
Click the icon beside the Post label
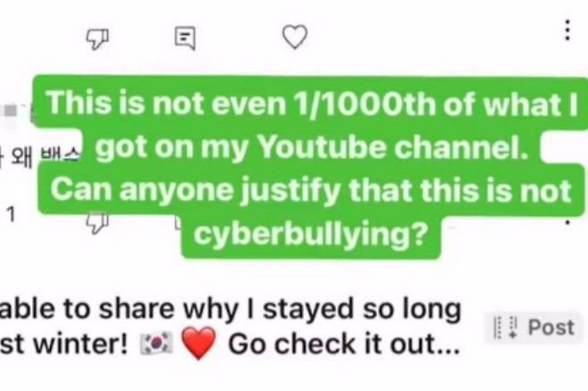click(506, 329)
